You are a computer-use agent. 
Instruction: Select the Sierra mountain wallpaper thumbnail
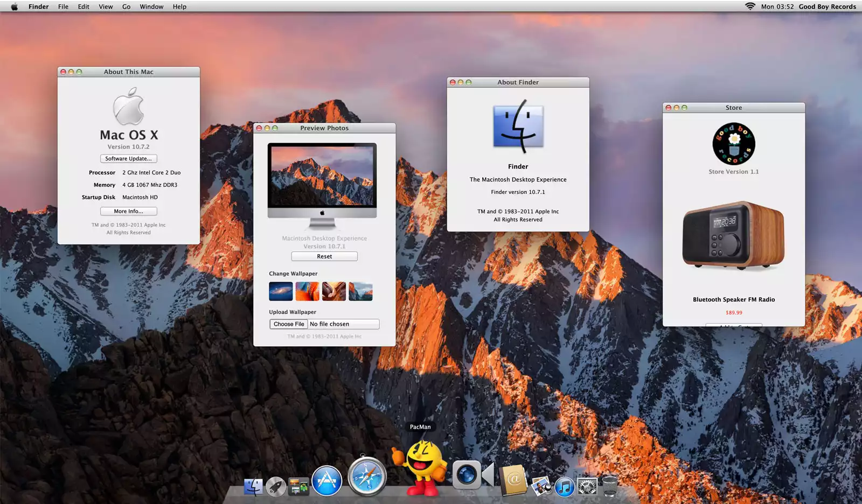(360, 291)
